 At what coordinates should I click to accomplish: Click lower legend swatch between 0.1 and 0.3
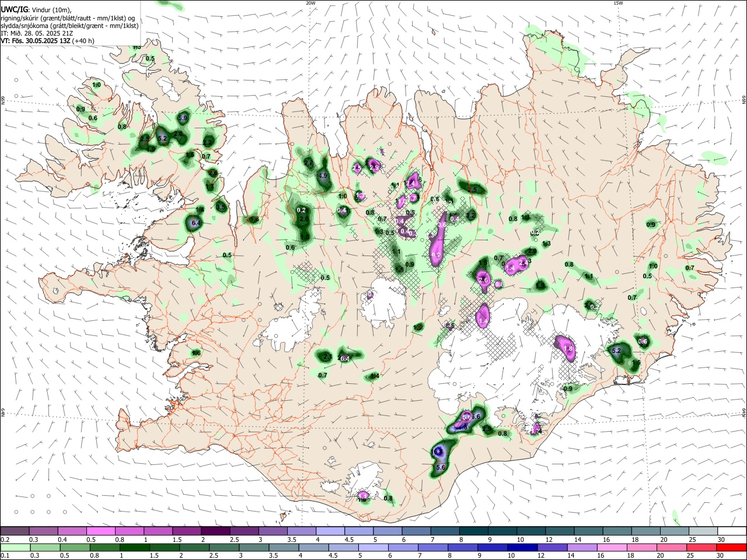(15, 547)
